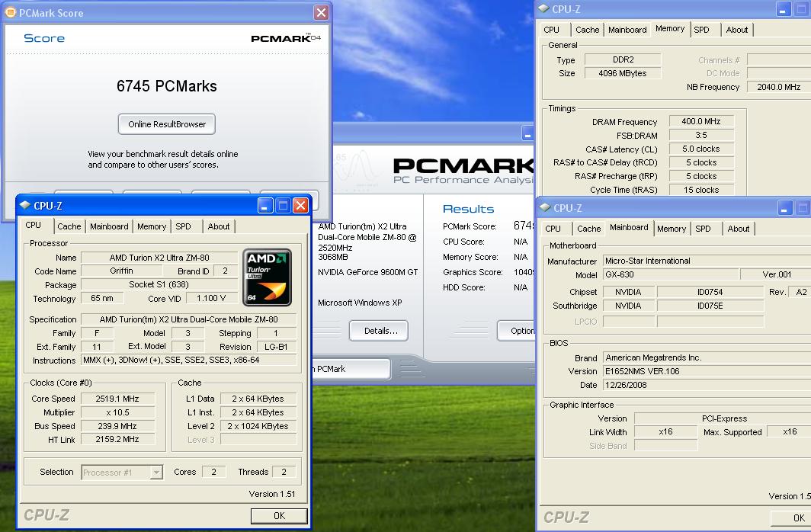This screenshot has width=811, height=532.
Task: Switch to Cache tab in front CPU-Z window
Action: click(69, 226)
